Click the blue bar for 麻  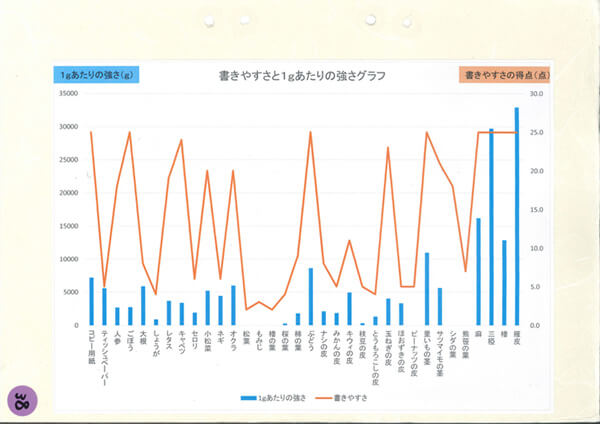[478, 271]
